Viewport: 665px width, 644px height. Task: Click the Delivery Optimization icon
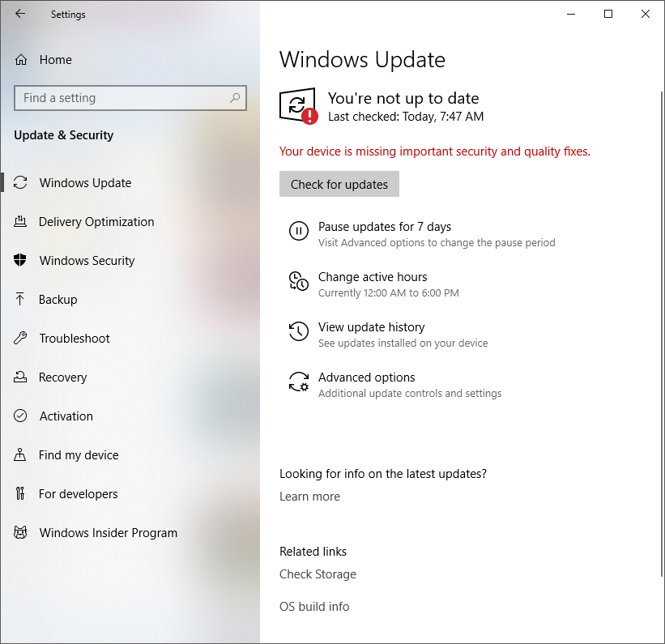tap(20, 221)
